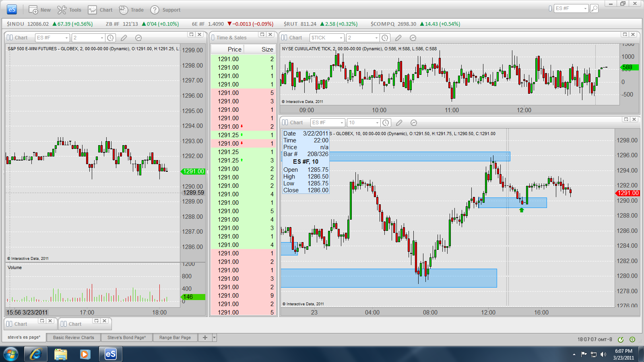Click the green circular status icon at far right
The height and width of the screenshot is (362, 644).
pos(632,339)
